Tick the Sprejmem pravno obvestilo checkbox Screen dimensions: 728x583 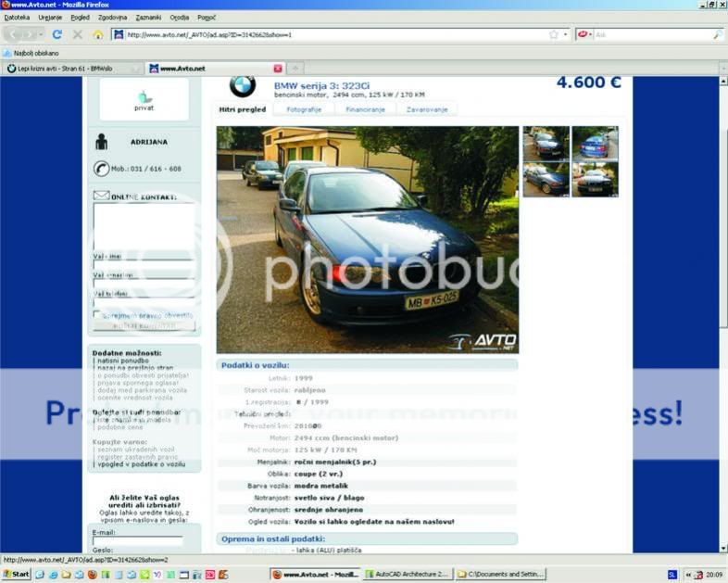click(x=96, y=314)
